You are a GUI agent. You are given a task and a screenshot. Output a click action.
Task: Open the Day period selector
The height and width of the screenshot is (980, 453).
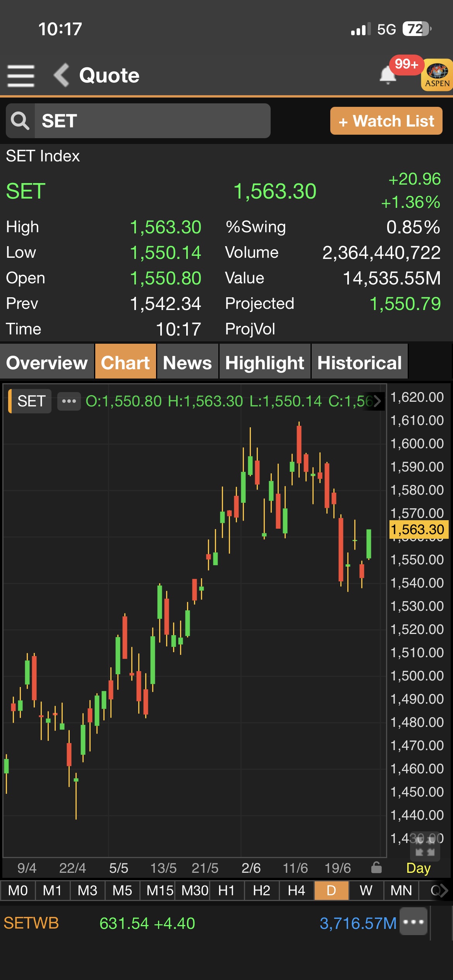pos(418,868)
